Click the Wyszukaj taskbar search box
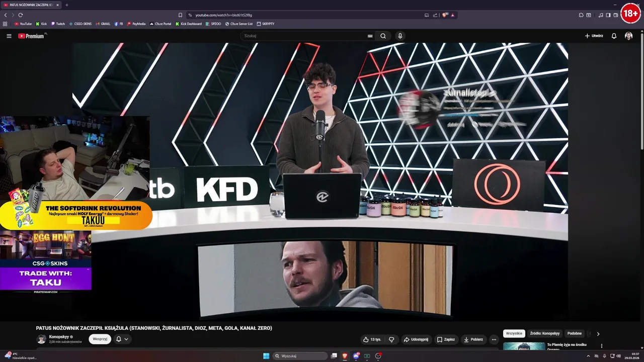The image size is (644, 362). coord(300,356)
